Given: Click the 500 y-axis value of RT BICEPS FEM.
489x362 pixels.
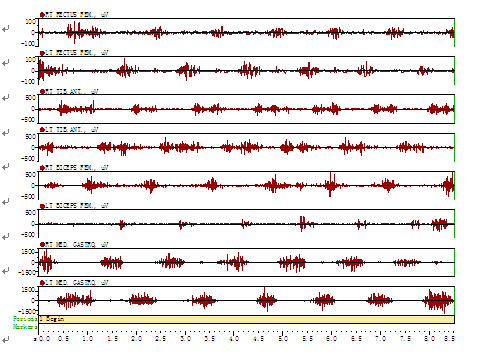Looking at the screenshot, I should click(x=30, y=174).
